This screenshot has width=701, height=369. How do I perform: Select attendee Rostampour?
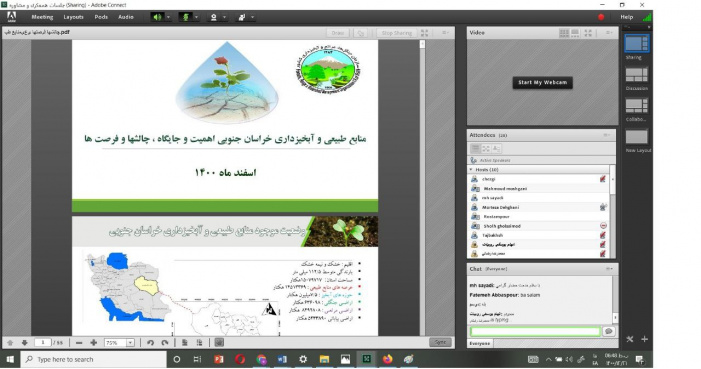[539, 217]
